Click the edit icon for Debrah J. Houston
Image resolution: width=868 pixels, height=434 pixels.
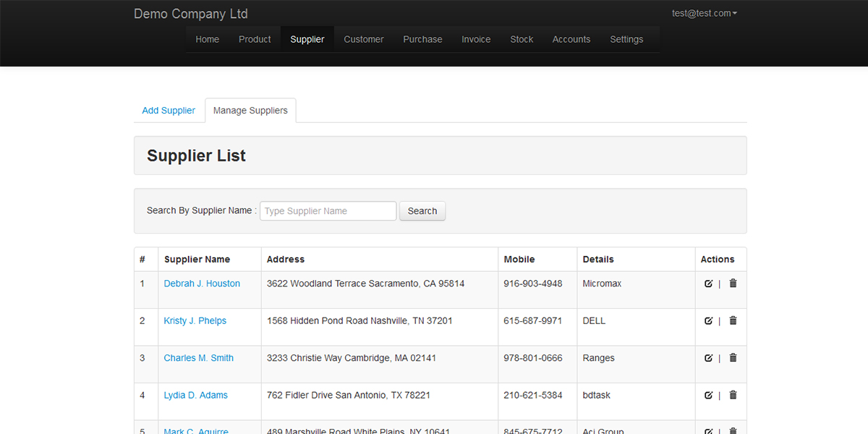click(708, 284)
